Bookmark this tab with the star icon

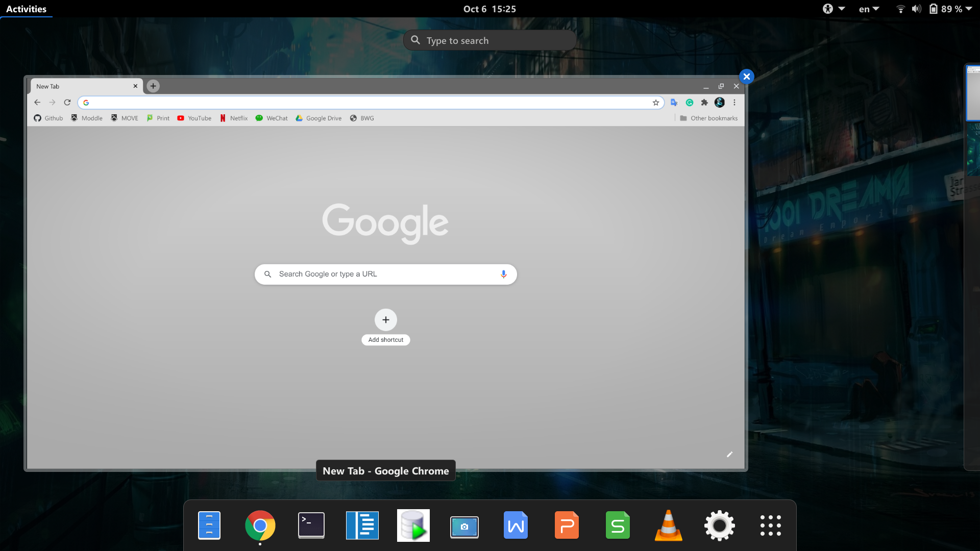point(656,103)
